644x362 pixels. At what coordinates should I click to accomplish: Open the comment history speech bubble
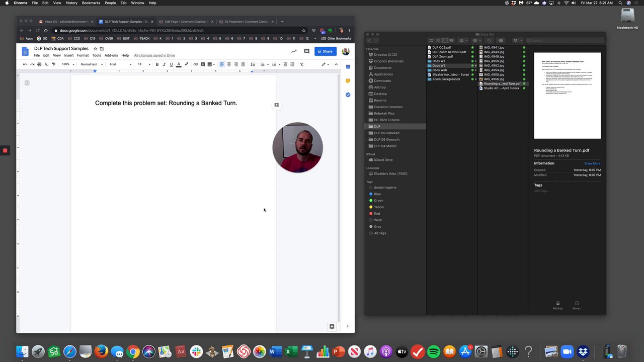coord(306,51)
